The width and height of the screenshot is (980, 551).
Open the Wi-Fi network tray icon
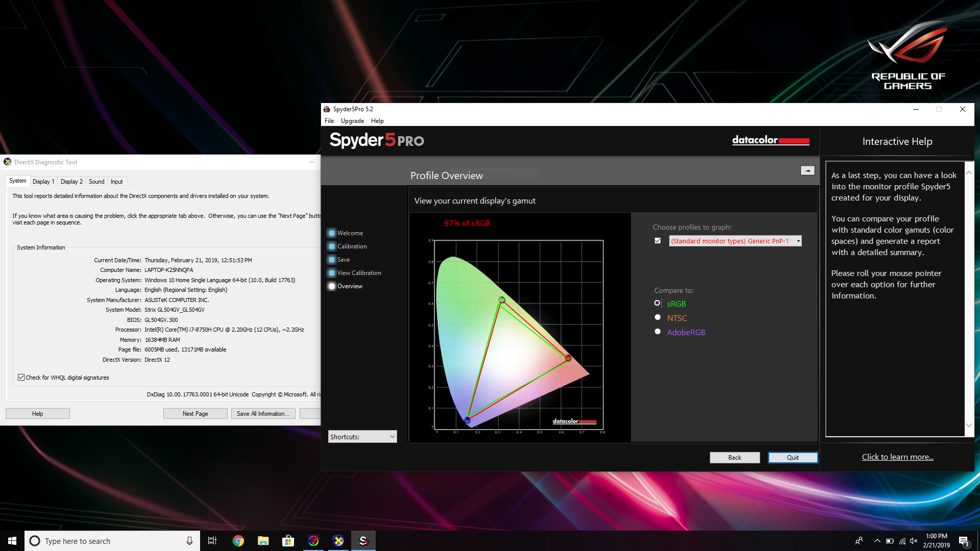pos(902,541)
